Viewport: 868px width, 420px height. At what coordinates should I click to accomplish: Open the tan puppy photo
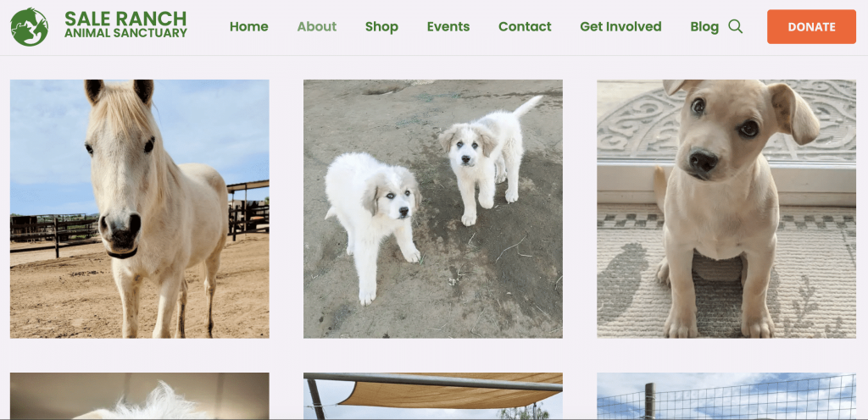(726, 209)
